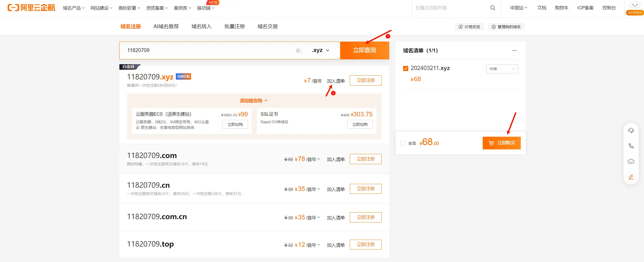Clear the domain search input text
The height and width of the screenshot is (262, 644).
[x=298, y=51]
